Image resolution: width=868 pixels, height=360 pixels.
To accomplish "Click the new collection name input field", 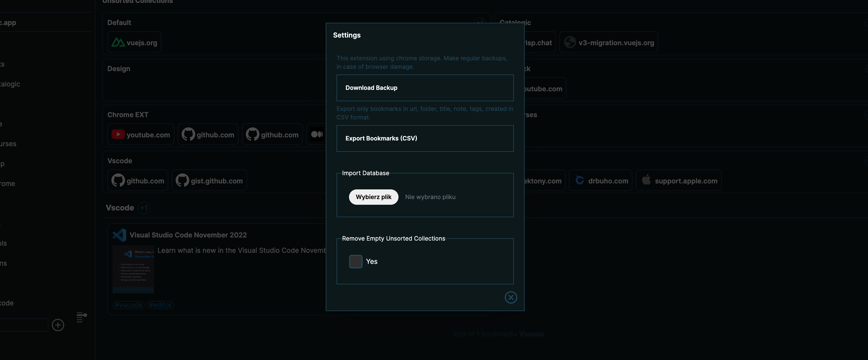I will tap(24, 325).
